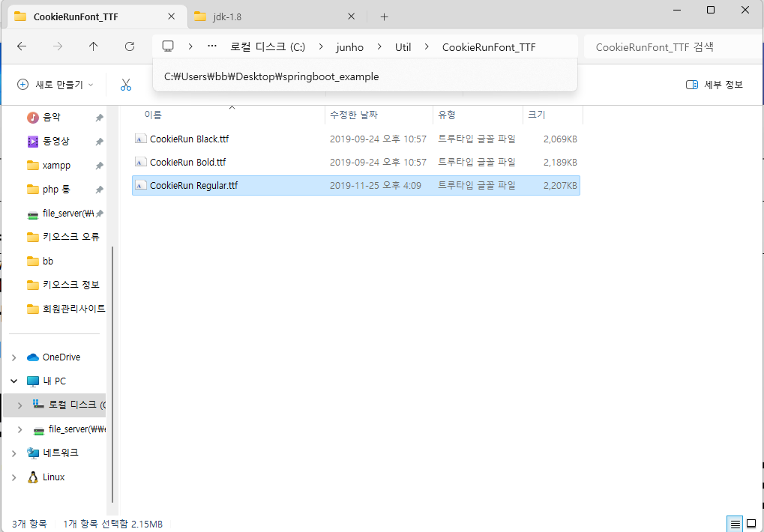Click Regular.ttf date 2019-11-25 오후 4:09

coord(375,185)
